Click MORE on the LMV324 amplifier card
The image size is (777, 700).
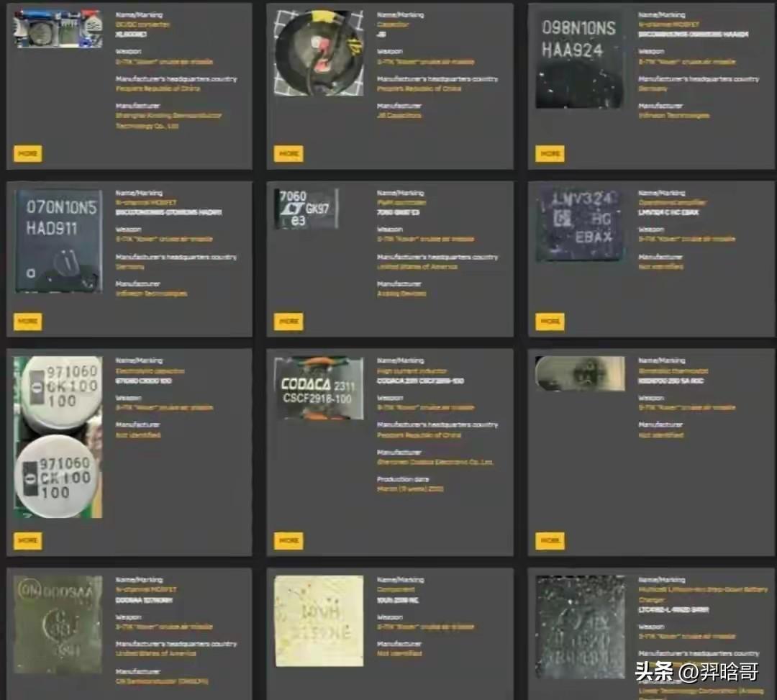pos(550,322)
